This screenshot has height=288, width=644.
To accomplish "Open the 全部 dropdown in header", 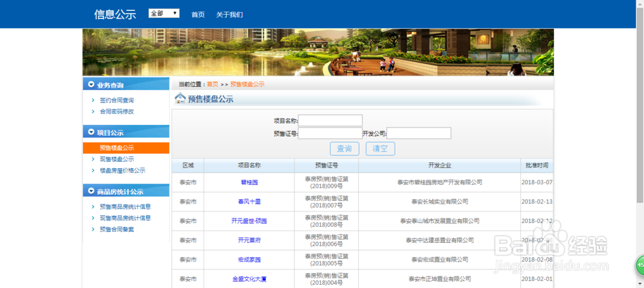I will [164, 14].
